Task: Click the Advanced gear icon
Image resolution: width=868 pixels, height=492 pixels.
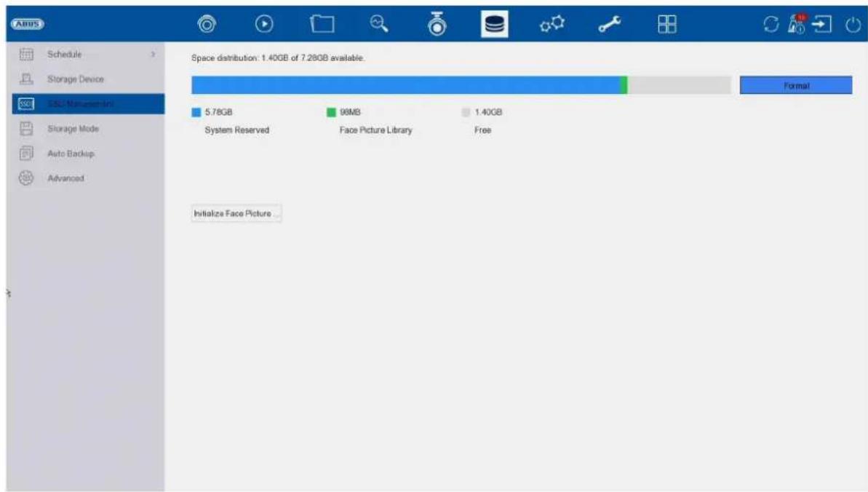Action: [x=26, y=178]
